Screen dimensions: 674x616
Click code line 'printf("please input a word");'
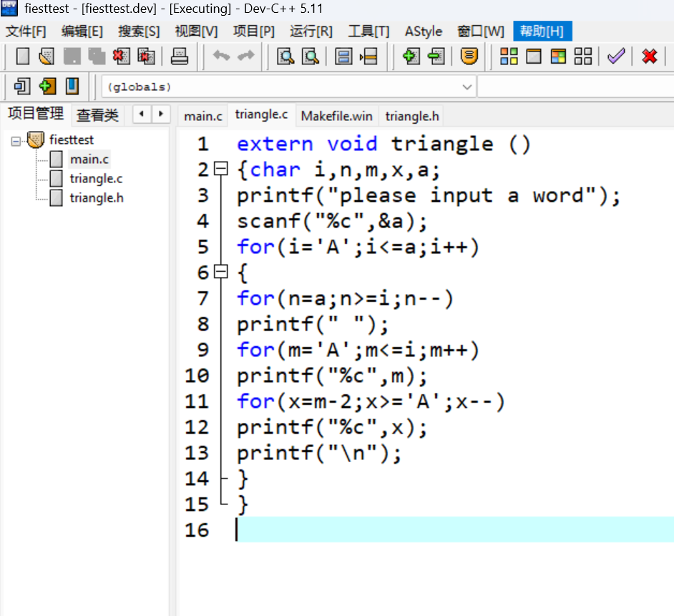428,195
